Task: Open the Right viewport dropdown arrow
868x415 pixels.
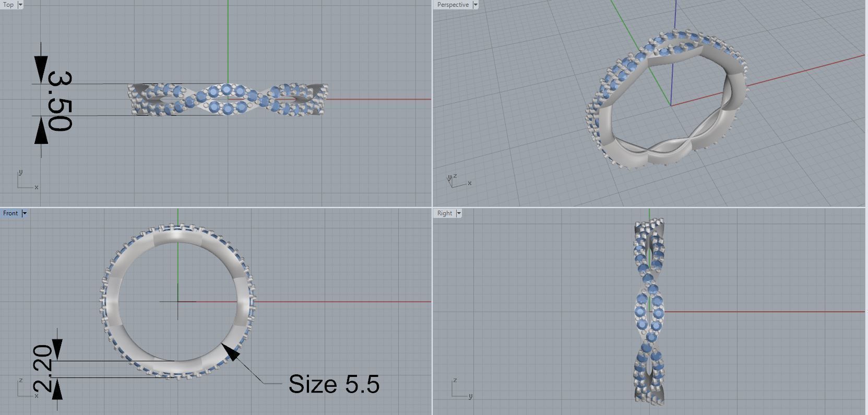Action: tap(459, 213)
